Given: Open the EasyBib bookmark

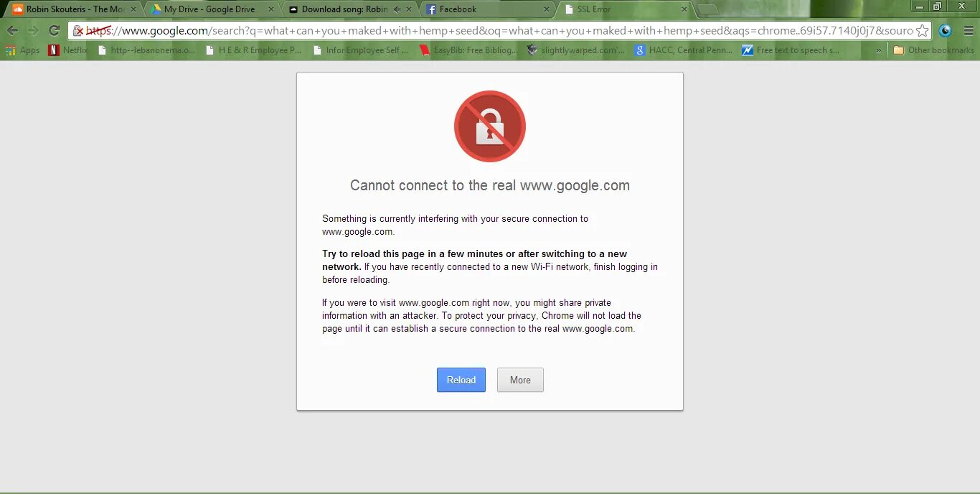Looking at the screenshot, I should (468, 50).
